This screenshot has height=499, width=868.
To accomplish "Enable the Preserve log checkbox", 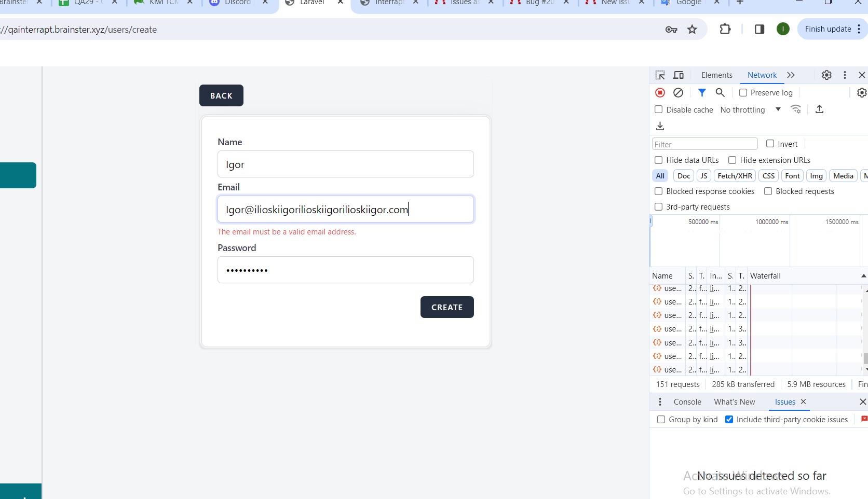I will pos(743,93).
